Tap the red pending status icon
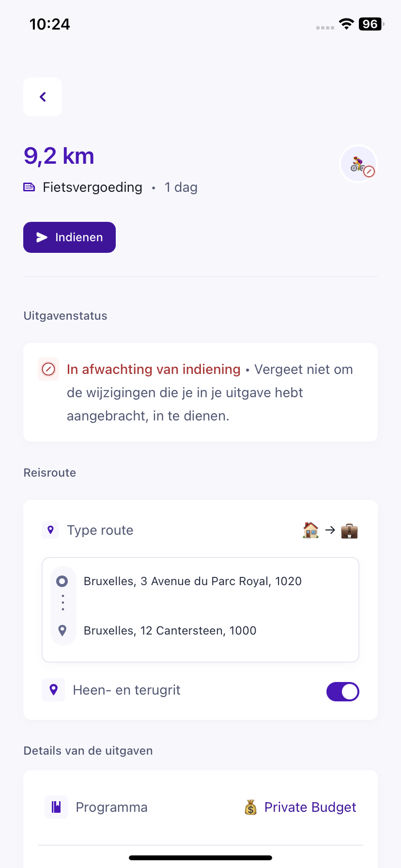401x868 pixels. (x=48, y=370)
